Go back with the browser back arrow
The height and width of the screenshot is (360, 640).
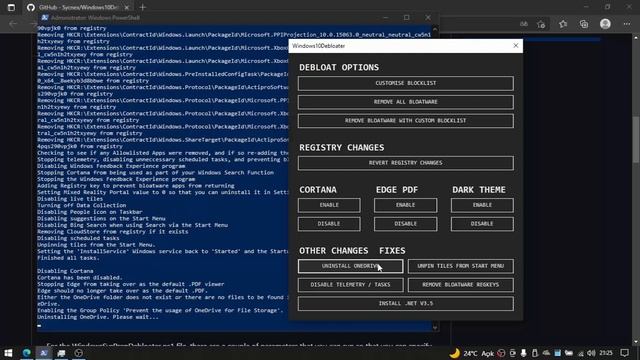coord(13,24)
